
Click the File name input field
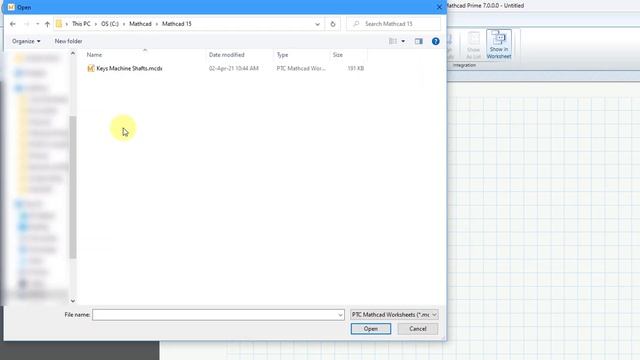click(x=215, y=315)
